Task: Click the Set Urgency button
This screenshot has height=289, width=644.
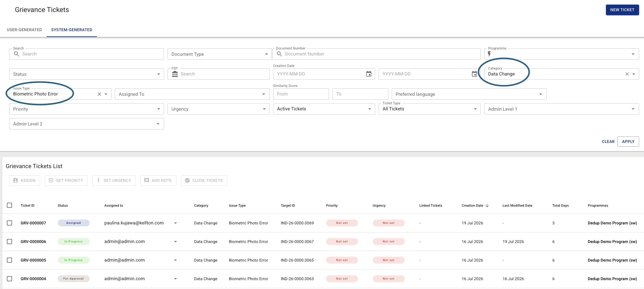Action: pyautogui.click(x=114, y=180)
